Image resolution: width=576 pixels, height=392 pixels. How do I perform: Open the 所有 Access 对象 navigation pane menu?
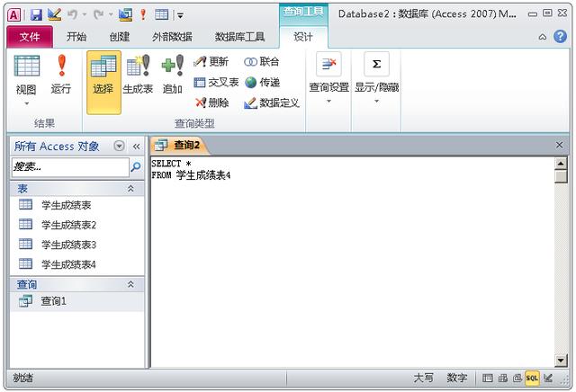click(119, 146)
